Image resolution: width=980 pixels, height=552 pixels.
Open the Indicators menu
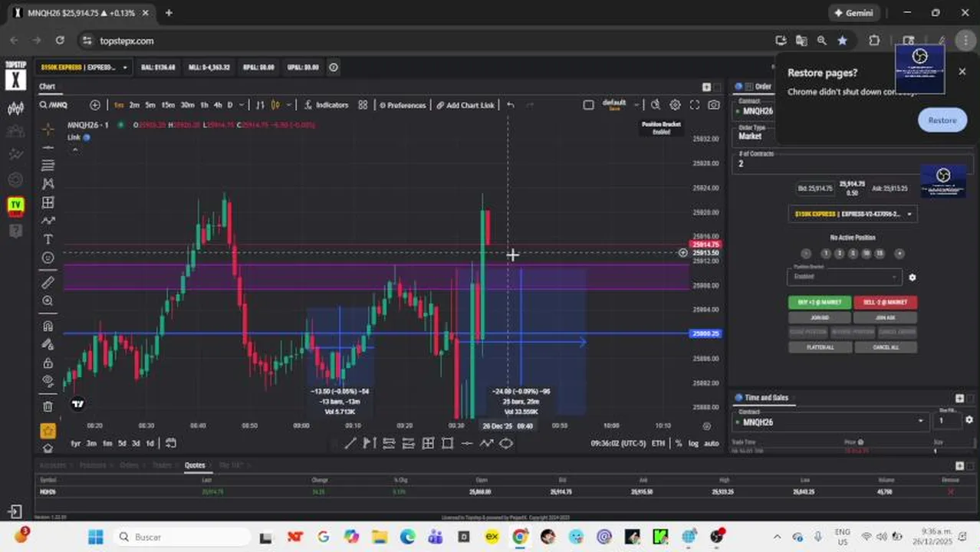tap(326, 105)
